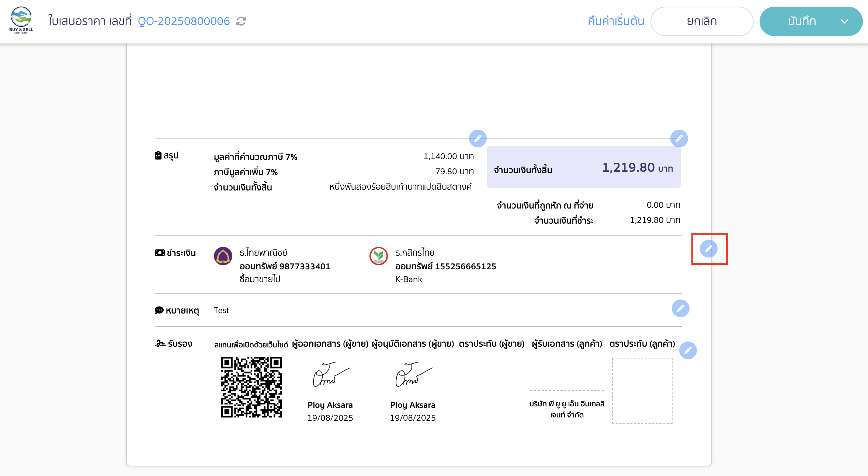
Task: Click the มูลค่าที่คำนวณภาษี 7% label
Action: [256, 157]
